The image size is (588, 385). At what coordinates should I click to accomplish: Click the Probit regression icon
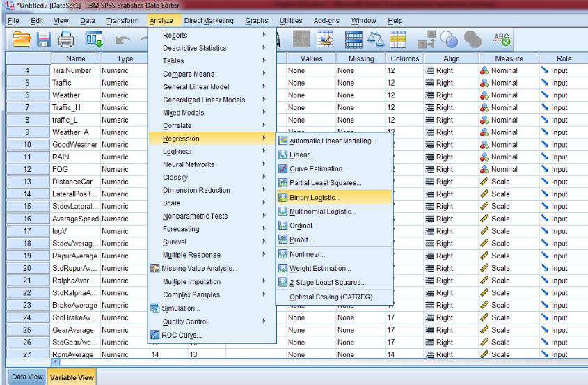[283, 239]
